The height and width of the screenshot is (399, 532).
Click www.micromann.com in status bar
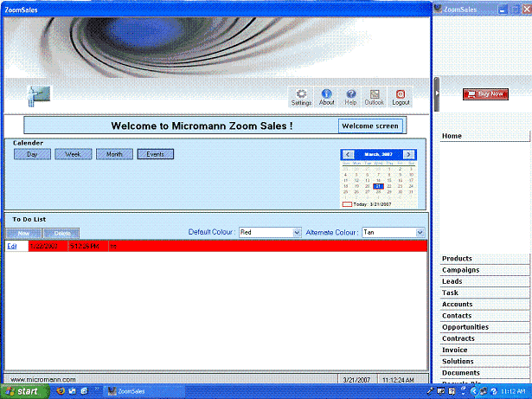[x=43, y=380]
